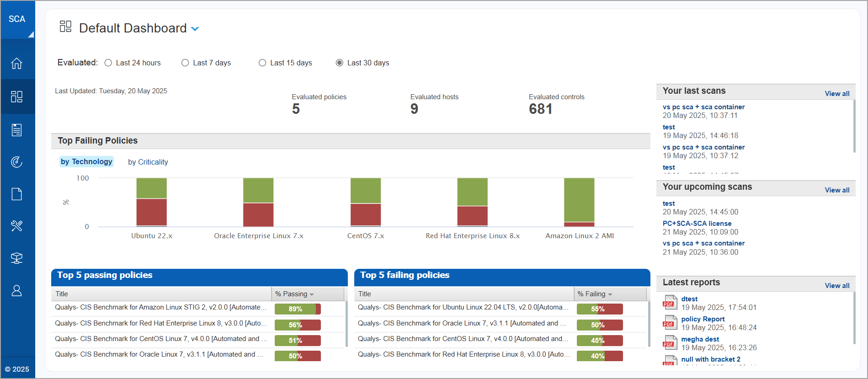Select Last 30 days radio button
The image size is (868, 379).
tap(340, 63)
